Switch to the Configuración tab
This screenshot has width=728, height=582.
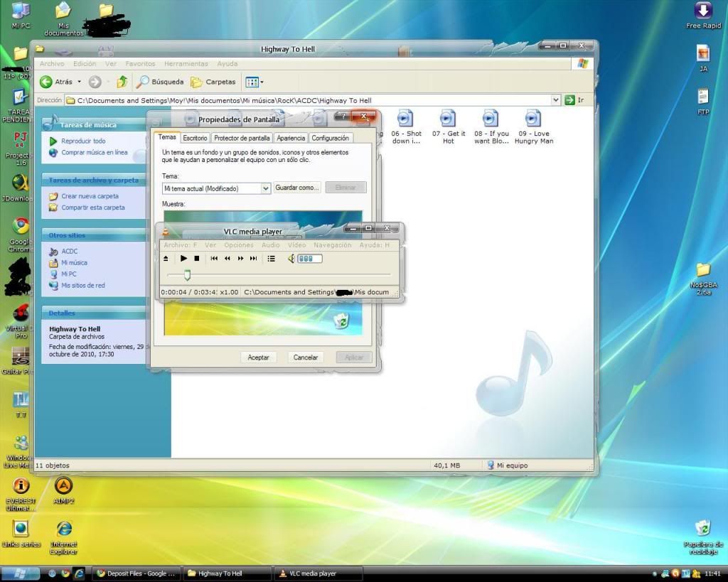coord(330,138)
